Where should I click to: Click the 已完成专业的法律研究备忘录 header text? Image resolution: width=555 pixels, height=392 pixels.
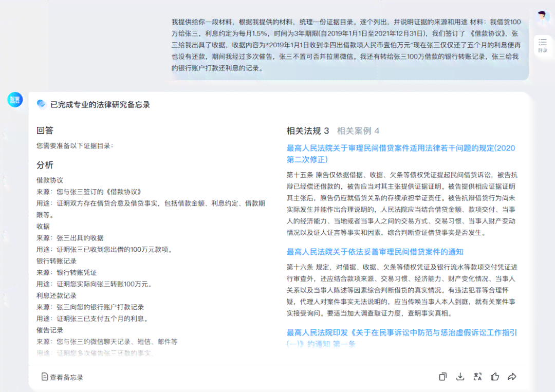pyautogui.click(x=100, y=105)
